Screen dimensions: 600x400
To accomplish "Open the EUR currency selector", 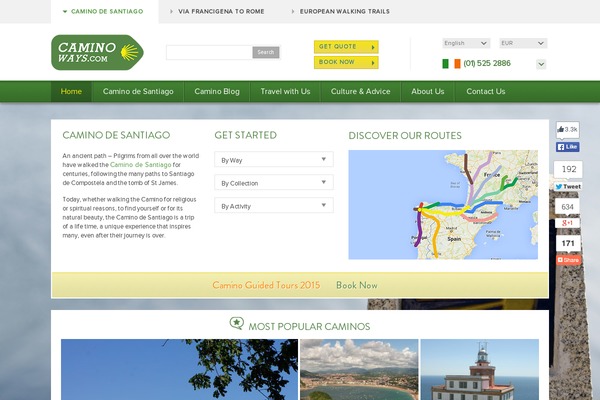I will [x=523, y=43].
